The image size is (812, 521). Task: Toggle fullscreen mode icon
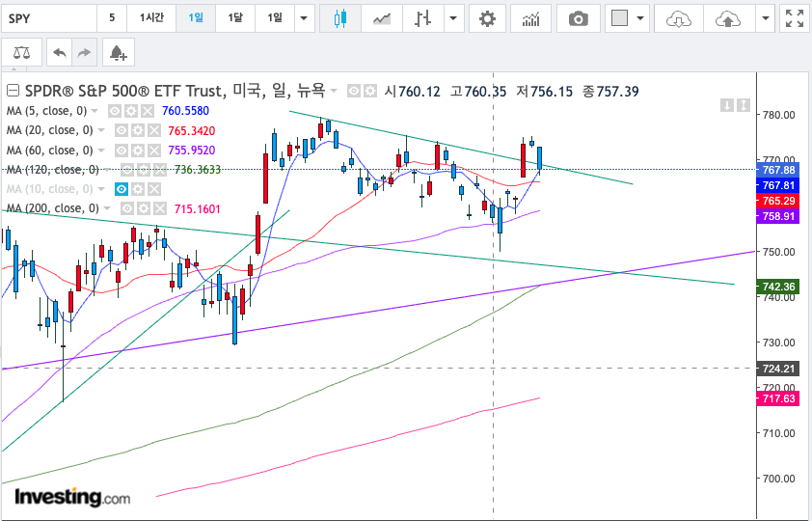(795, 18)
